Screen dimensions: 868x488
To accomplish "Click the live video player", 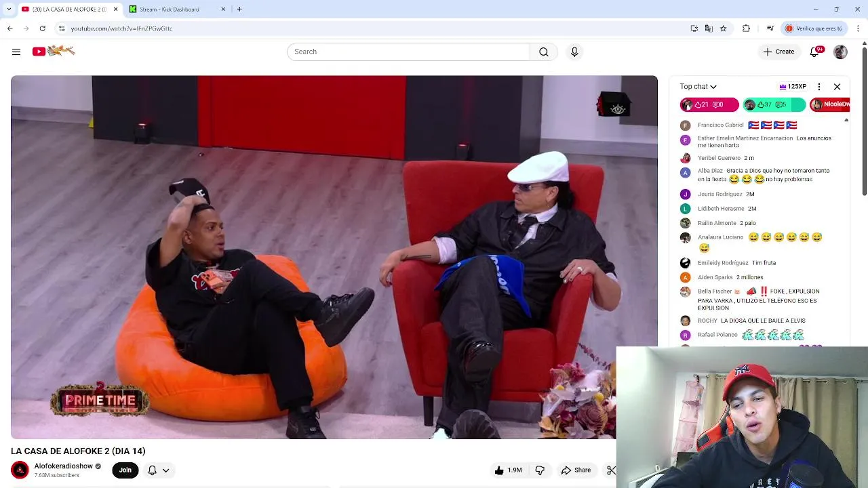I will (334, 257).
